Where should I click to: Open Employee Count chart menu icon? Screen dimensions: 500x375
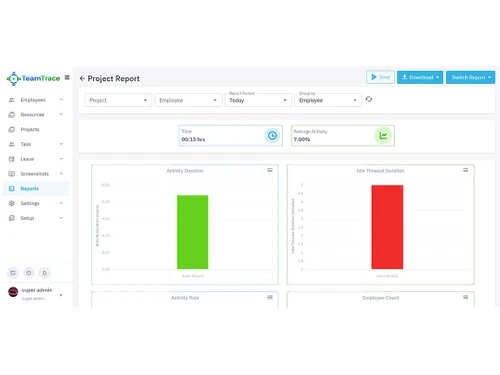tap(465, 297)
